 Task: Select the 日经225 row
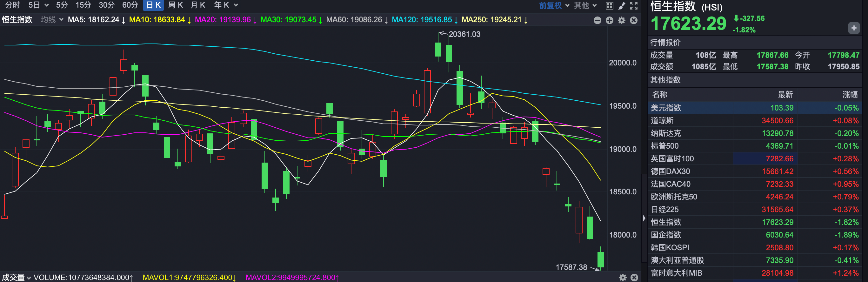tap(755, 210)
